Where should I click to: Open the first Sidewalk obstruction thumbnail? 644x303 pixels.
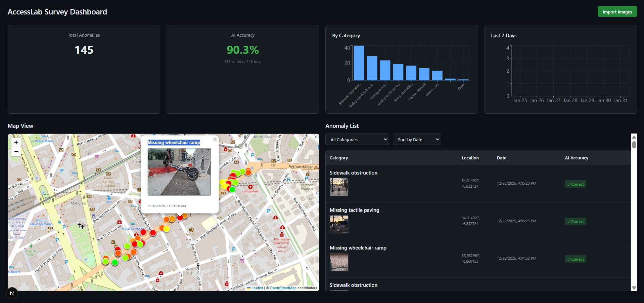(x=339, y=187)
